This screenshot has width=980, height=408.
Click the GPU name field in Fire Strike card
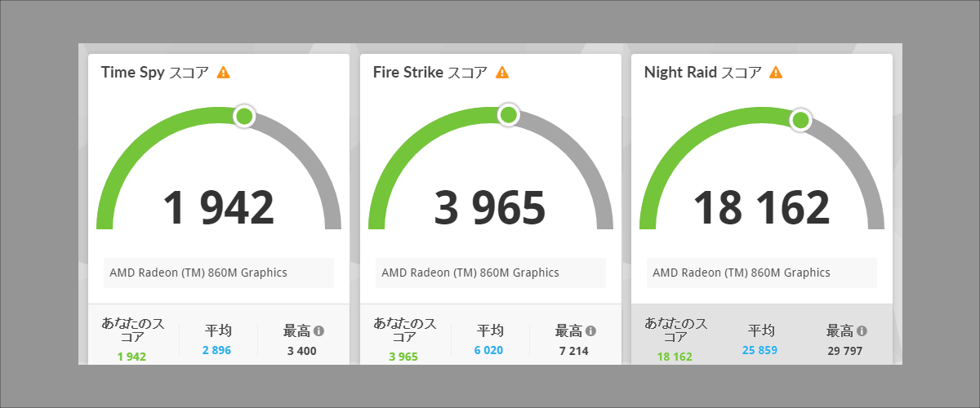coord(491,273)
